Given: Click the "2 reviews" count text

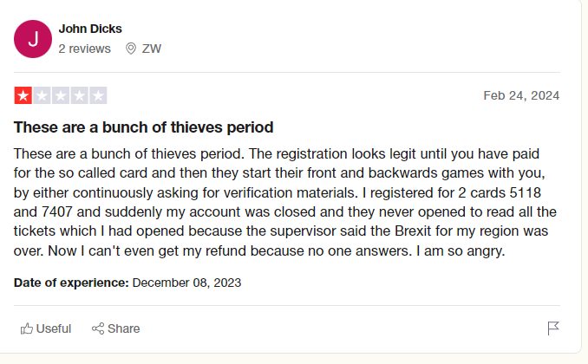Looking at the screenshot, I should (84, 49).
